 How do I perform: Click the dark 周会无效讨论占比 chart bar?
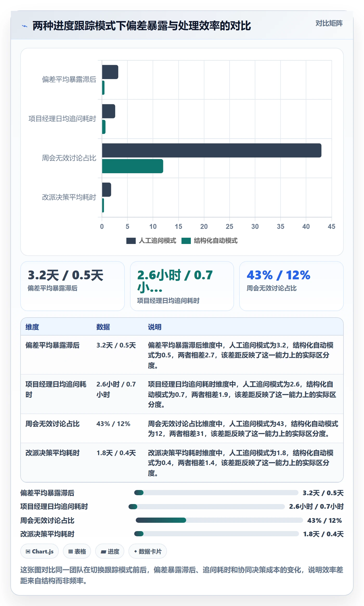212,150
